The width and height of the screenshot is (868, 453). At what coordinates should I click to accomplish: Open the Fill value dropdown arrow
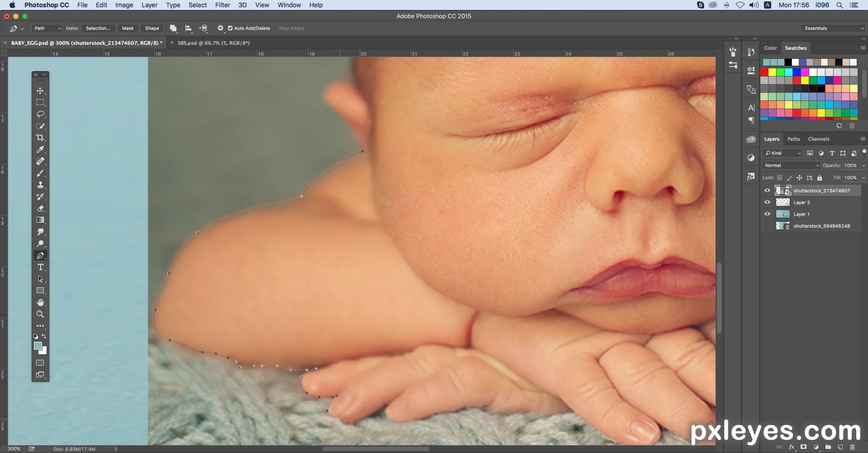pos(863,178)
